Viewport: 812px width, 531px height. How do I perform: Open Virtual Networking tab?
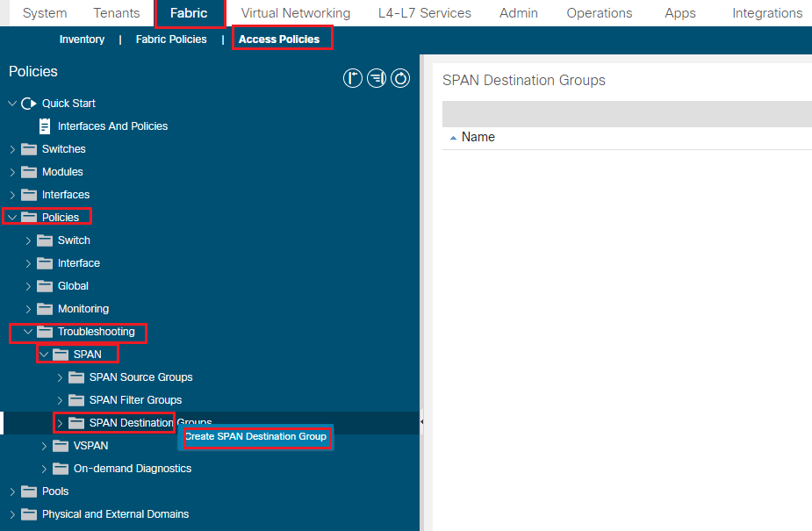pyautogui.click(x=296, y=13)
